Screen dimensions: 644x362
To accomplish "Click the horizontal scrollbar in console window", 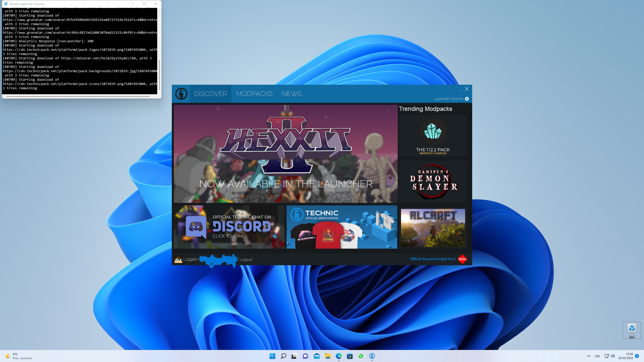I will pos(78,96).
